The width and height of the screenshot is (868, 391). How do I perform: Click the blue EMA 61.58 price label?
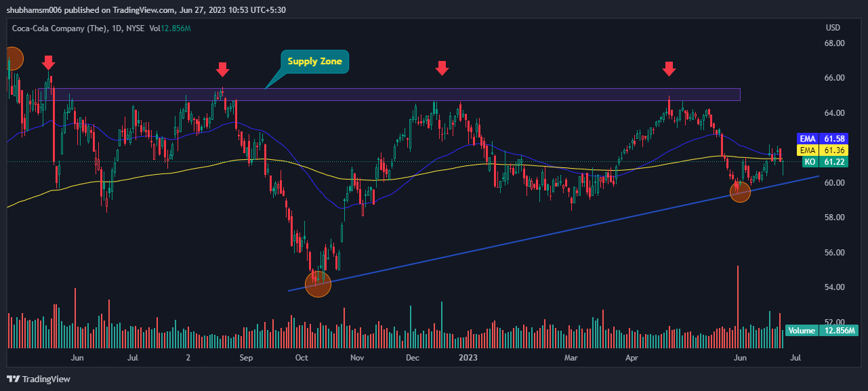click(x=824, y=138)
